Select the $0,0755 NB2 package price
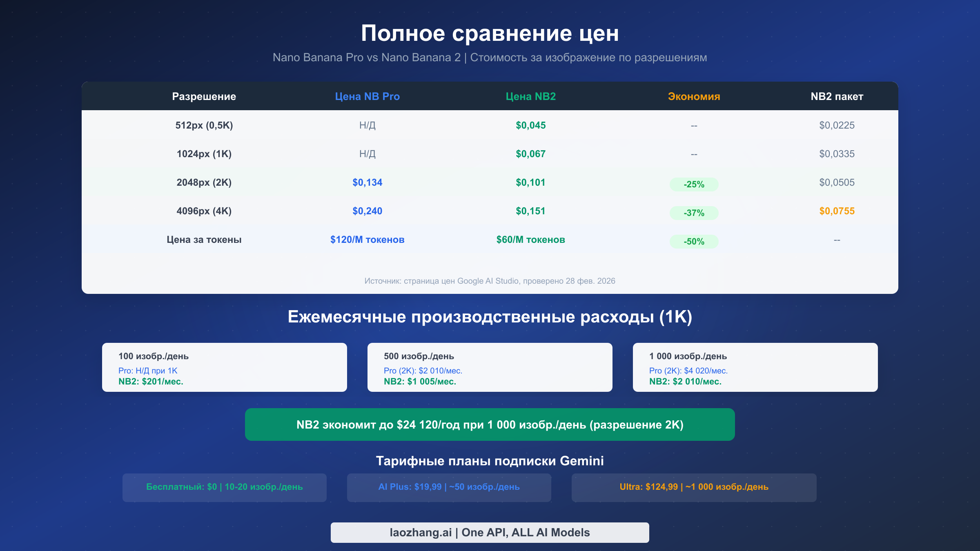980x551 pixels. [x=836, y=211]
